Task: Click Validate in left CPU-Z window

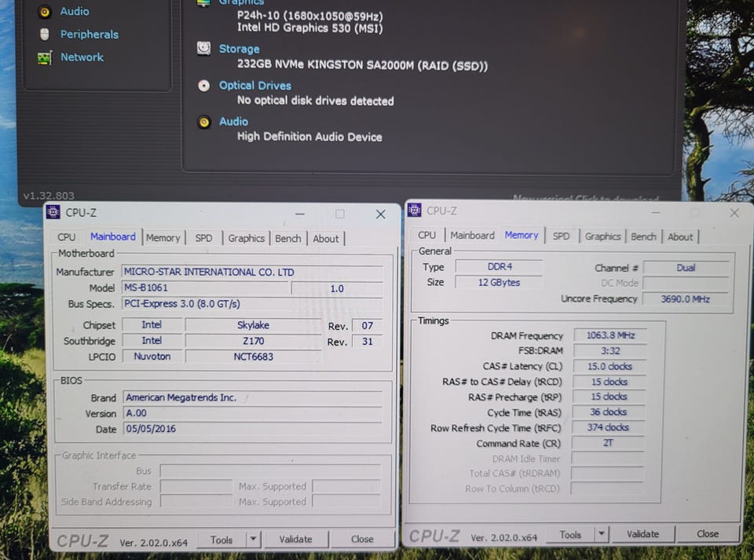Action: click(296, 540)
